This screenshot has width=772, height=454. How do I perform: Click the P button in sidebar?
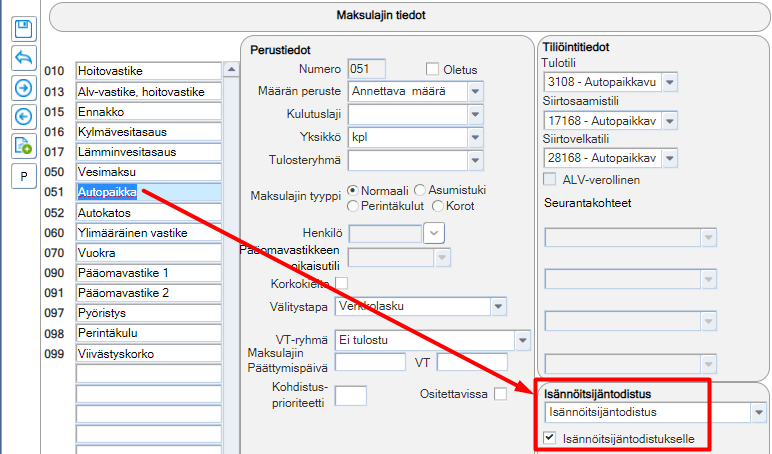pos(24,176)
